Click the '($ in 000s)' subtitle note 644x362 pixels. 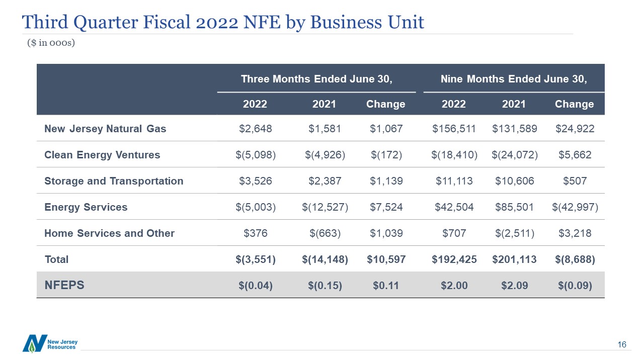[51, 43]
